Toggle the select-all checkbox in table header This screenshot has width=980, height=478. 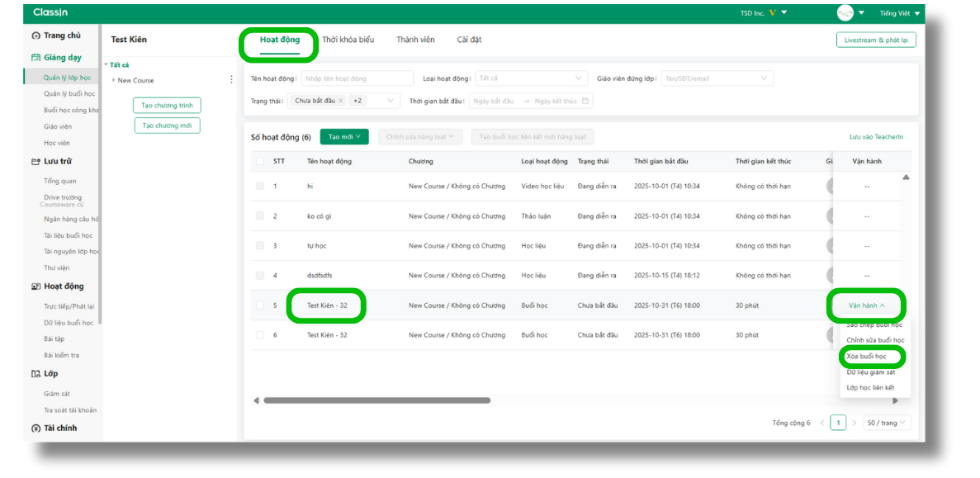pos(260,161)
